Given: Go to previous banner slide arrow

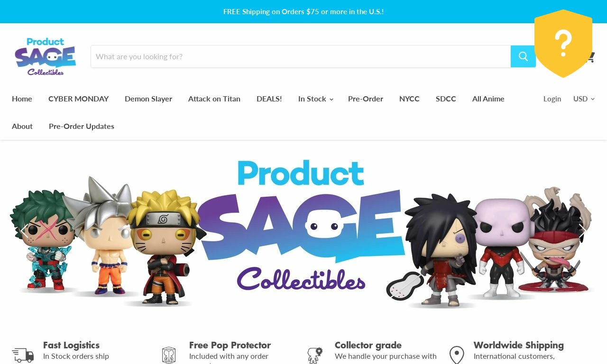Looking at the screenshot, I should [x=24, y=231].
